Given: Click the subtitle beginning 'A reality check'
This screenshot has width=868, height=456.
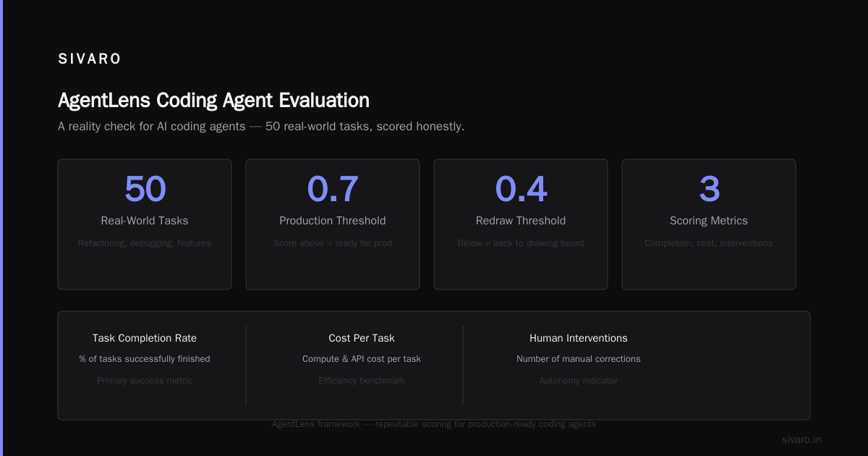Looking at the screenshot, I should pyautogui.click(x=261, y=126).
